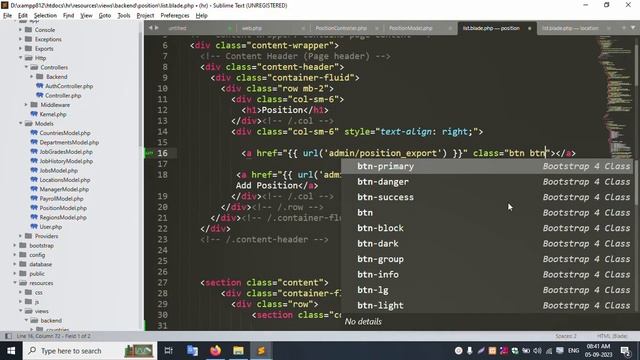This screenshot has height=360, width=640.
Task: Click the DepartmentsModel.php file icon
Action: click(34, 142)
